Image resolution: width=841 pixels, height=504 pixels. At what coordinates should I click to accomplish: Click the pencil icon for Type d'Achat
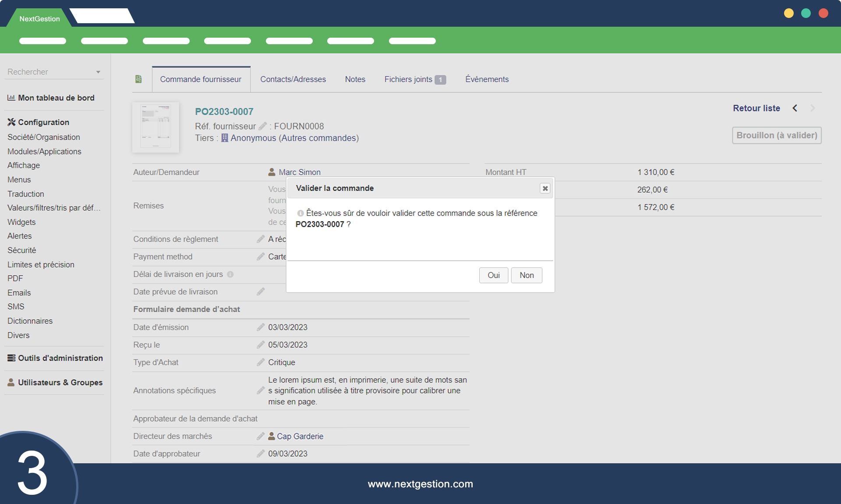pyautogui.click(x=261, y=362)
